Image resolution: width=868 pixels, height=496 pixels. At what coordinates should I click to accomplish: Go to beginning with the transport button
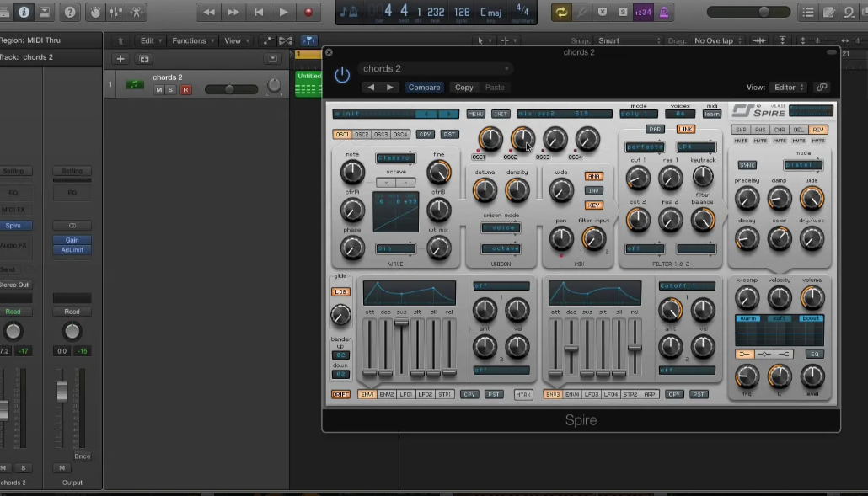259,12
